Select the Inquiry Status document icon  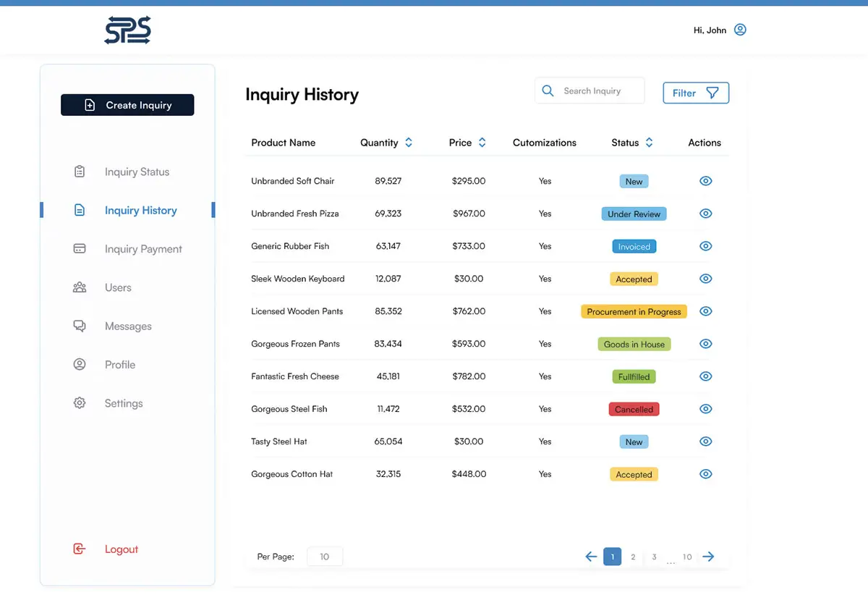coord(80,171)
